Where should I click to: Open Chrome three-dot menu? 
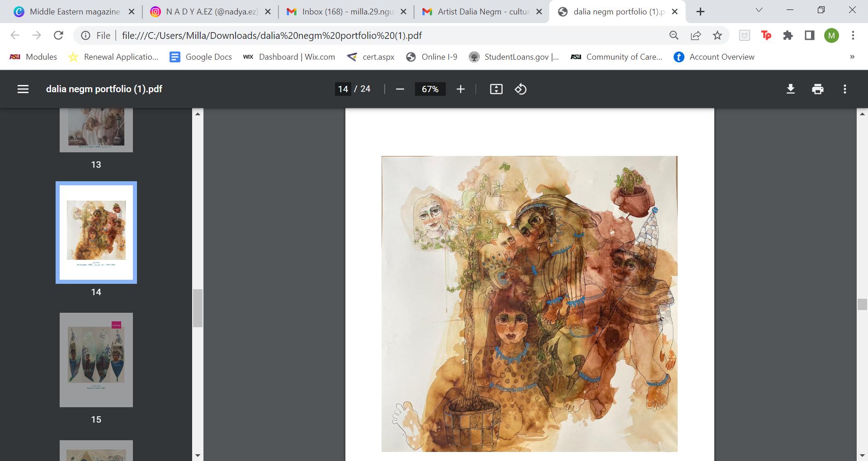point(853,35)
